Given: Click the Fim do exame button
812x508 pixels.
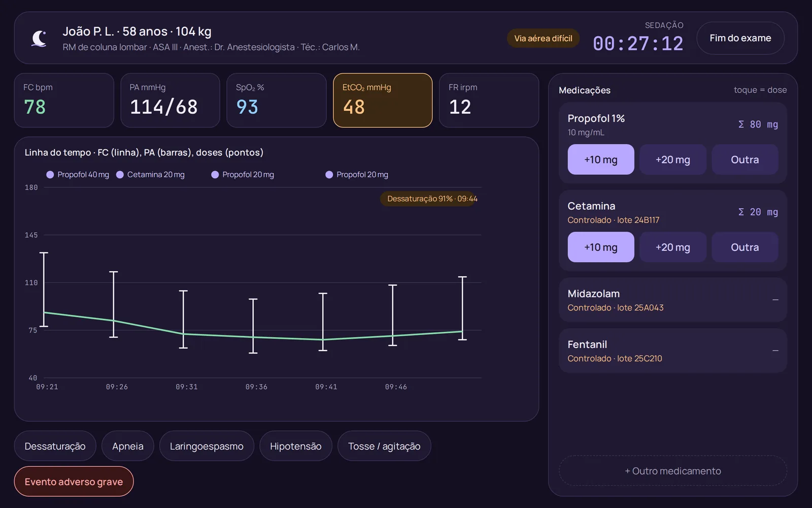Looking at the screenshot, I should click(740, 38).
